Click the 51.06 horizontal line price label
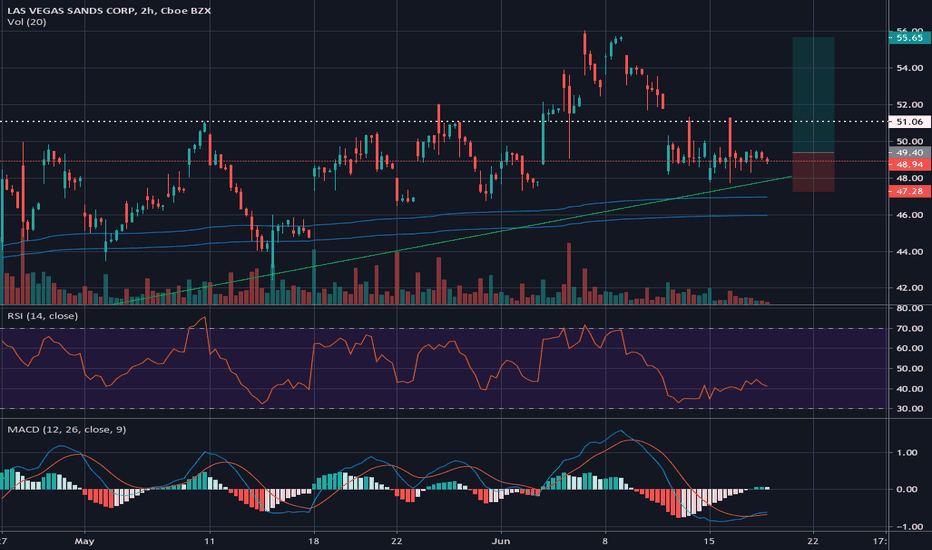This screenshot has width=932, height=550. 909,122
